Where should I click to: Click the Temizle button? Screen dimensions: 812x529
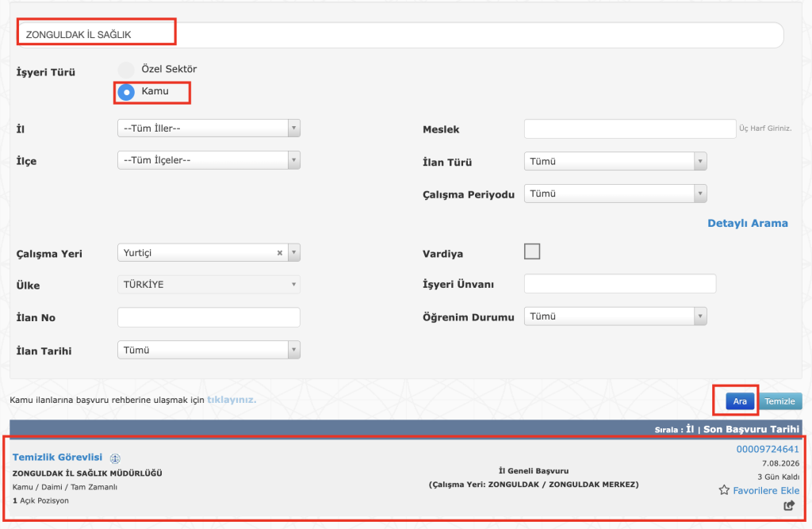780,401
